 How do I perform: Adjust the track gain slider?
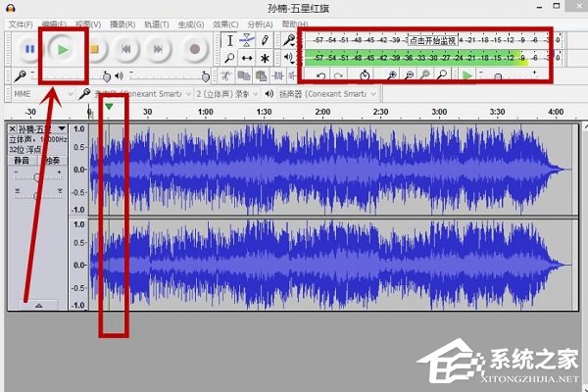coord(37,175)
